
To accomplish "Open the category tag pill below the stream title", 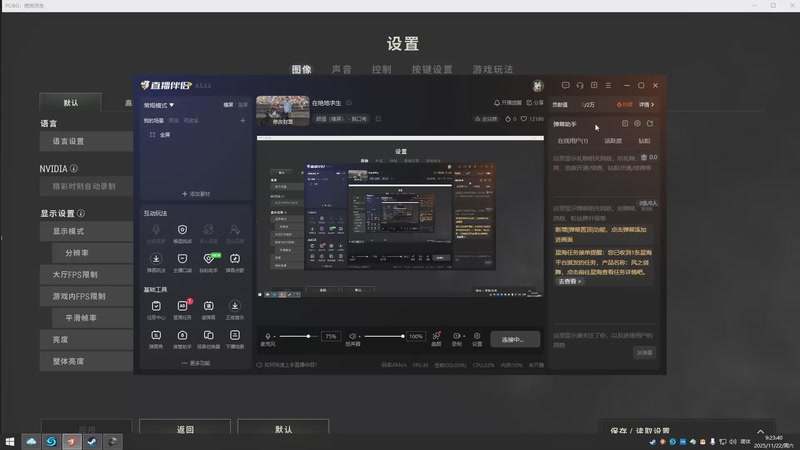I will coord(341,119).
